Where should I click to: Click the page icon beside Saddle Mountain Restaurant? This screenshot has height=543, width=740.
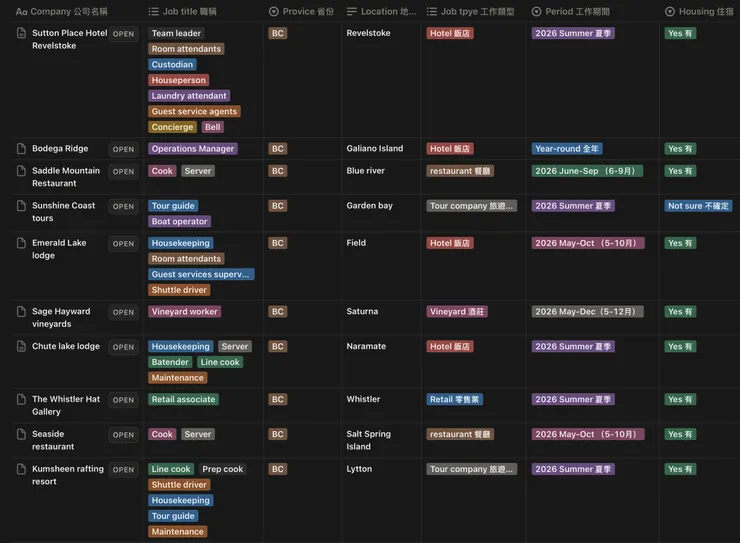21,171
